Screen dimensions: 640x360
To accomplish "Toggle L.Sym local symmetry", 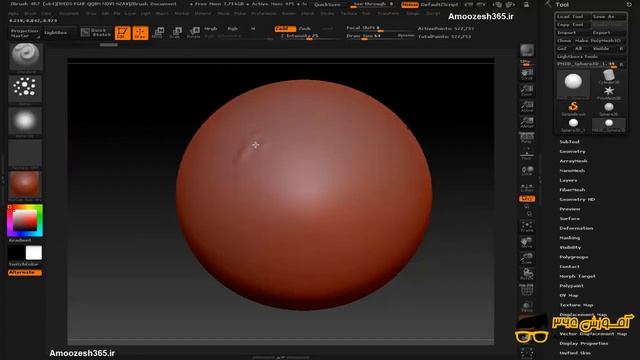I will 527,187.
